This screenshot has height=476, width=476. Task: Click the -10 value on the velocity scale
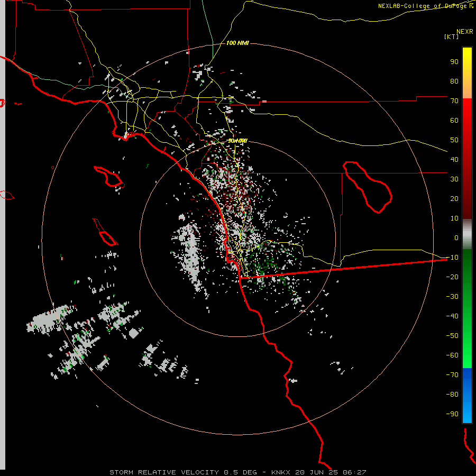[x=452, y=258]
